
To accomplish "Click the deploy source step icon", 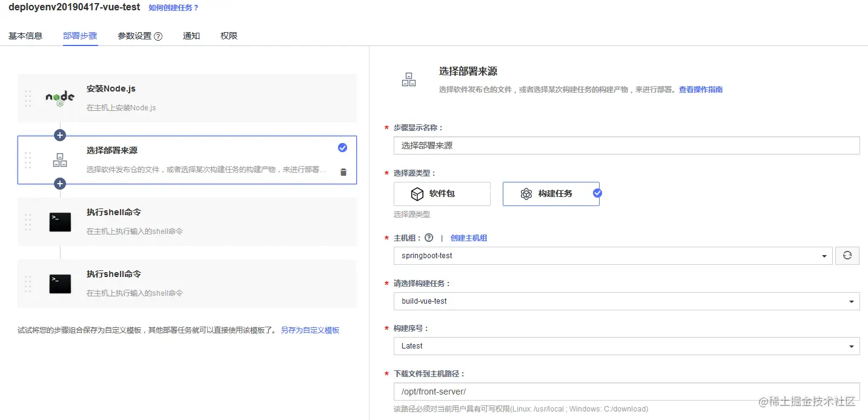I will point(59,159).
